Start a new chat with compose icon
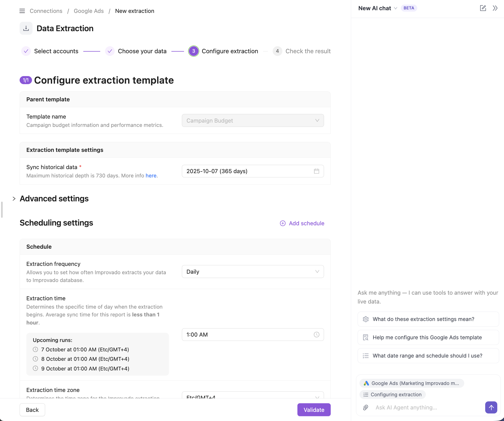 coord(483,8)
